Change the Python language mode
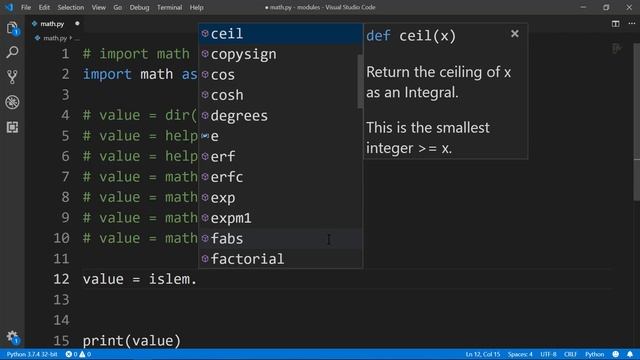The image size is (640, 360). tap(594, 354)
